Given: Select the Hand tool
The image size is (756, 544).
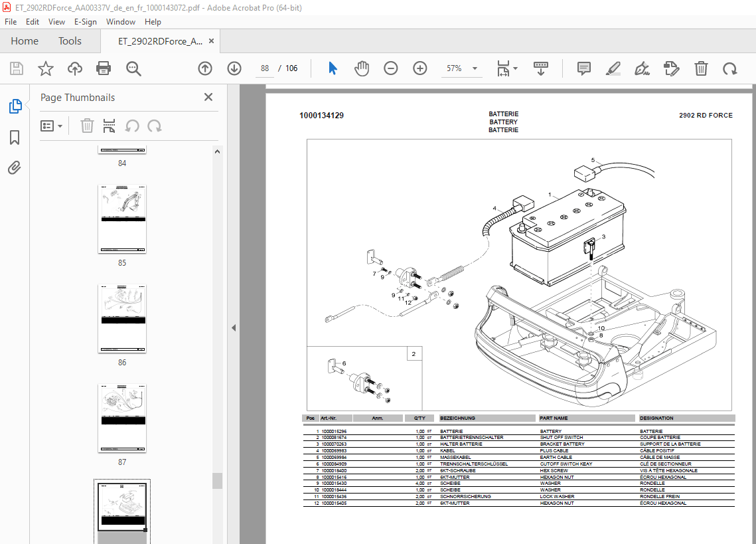Looking at the screenshot, I should tap(362, 68).
